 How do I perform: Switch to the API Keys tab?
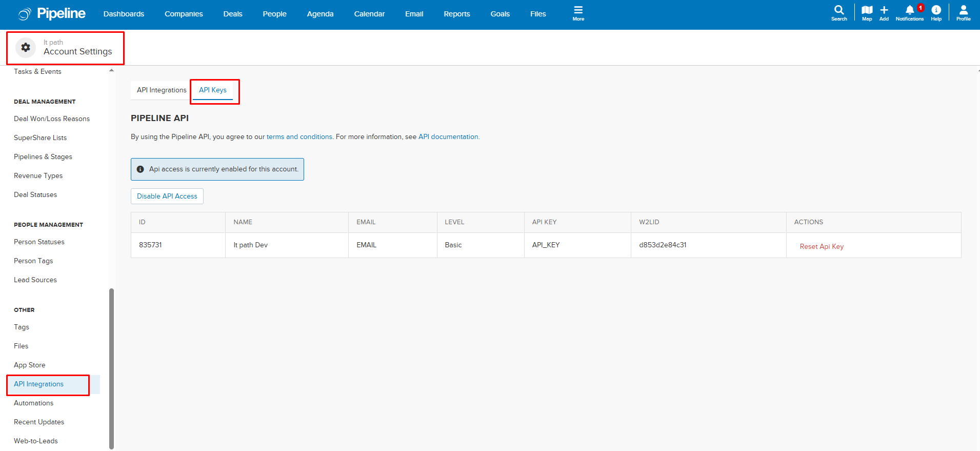coord(213,90)
